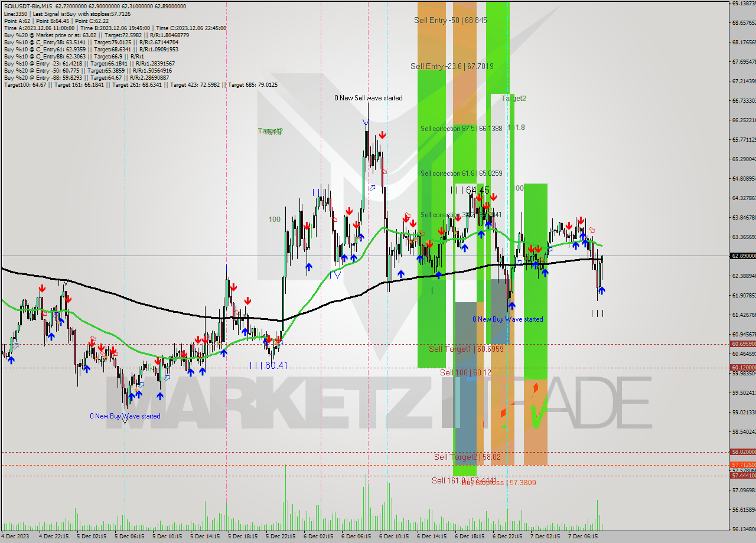Click the '5 Dec 02:15' time label
The width and height of the screenshot is (756, 543).
91,537
